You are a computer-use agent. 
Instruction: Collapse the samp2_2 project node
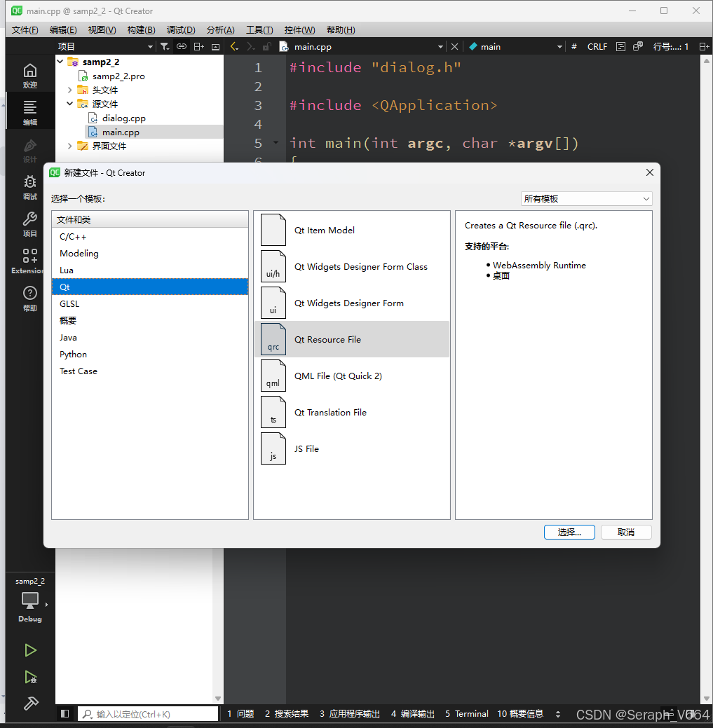click(x=60, y=62)
